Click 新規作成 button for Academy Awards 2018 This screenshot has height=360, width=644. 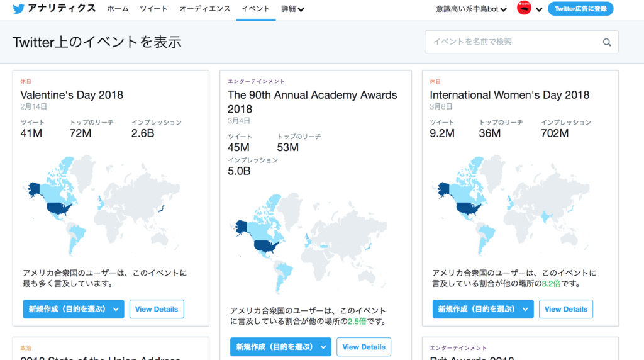point(280,347)
